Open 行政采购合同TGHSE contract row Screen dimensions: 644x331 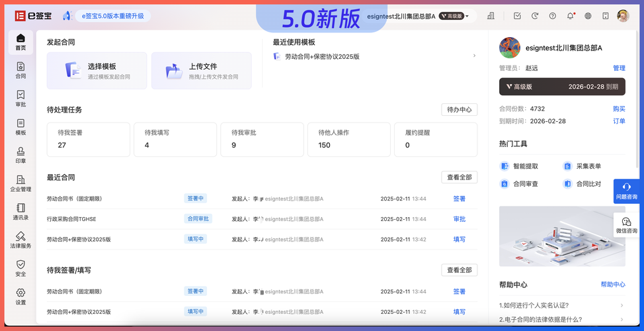pos(262,218)
